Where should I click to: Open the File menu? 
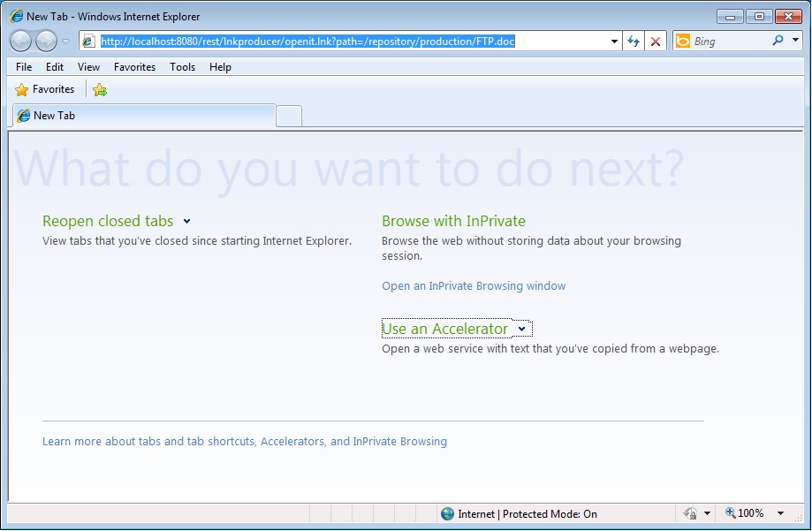point(24,67)
